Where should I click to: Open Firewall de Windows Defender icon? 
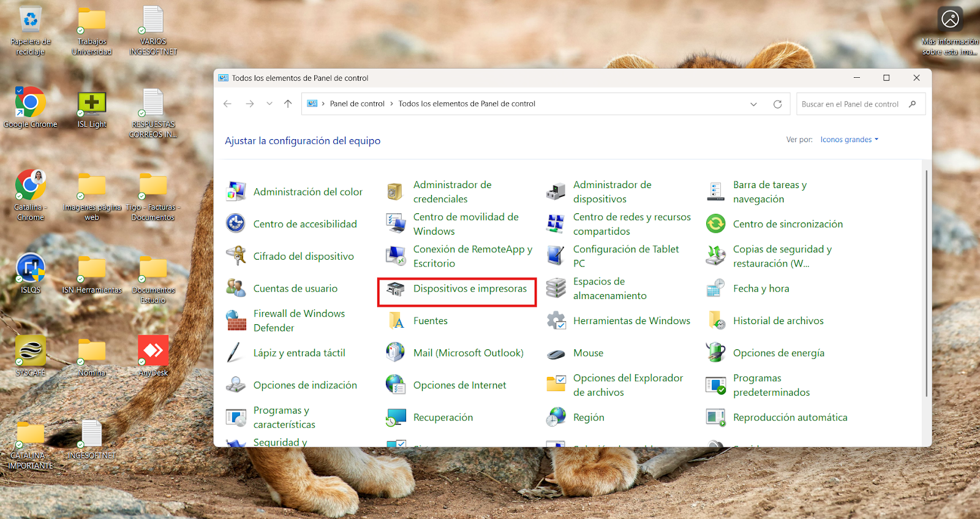click(236, 320)
